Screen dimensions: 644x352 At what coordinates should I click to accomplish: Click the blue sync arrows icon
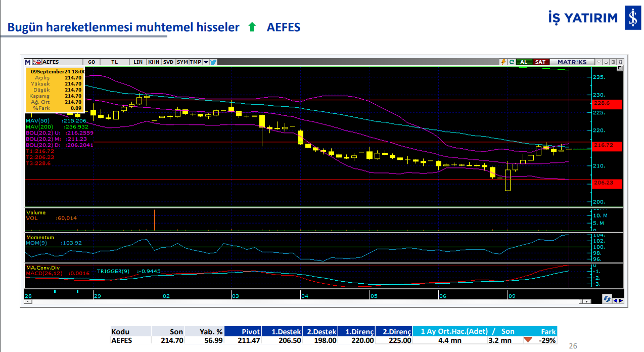tap(607, 299)
